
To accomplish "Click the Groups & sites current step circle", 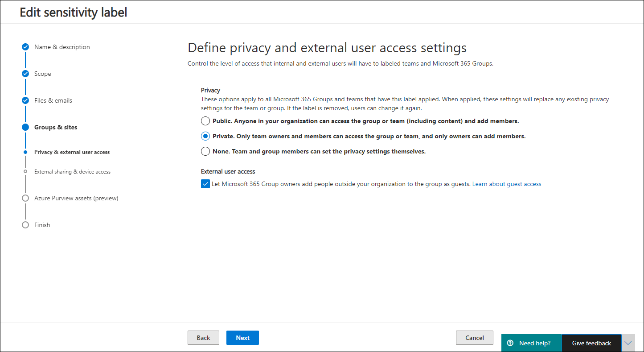I will [x=25, y=127].
